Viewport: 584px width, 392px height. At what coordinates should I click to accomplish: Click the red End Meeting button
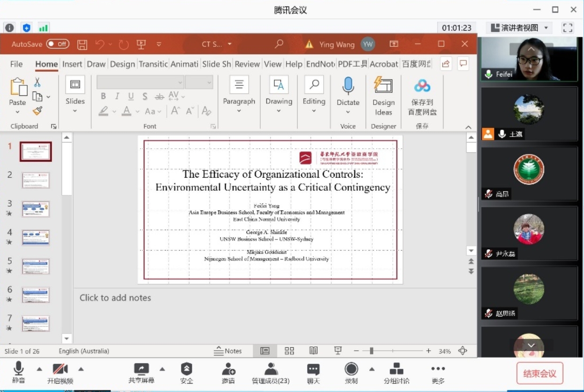point(539,374)
